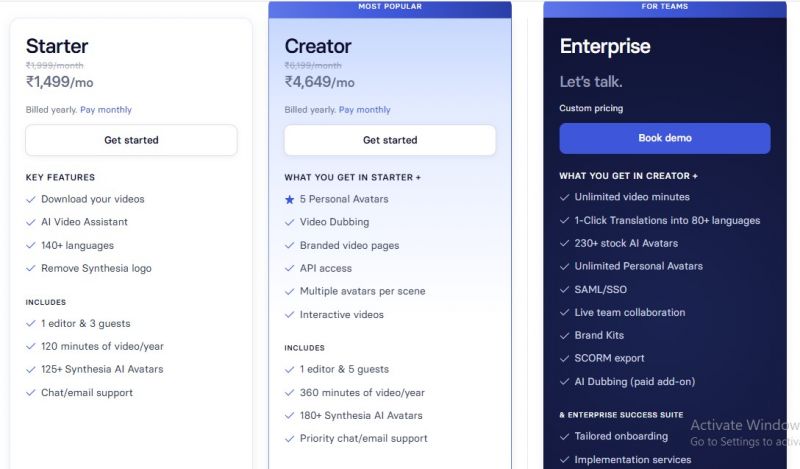Click the ₹1,499/mo price
800x469 pixels.
coord(60,82)
